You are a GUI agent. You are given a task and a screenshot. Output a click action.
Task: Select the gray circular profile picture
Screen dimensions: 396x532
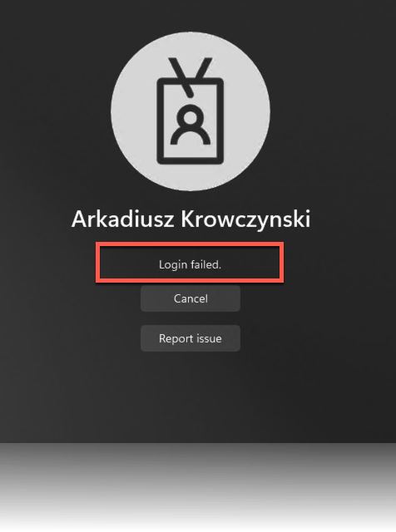[191, 111]
